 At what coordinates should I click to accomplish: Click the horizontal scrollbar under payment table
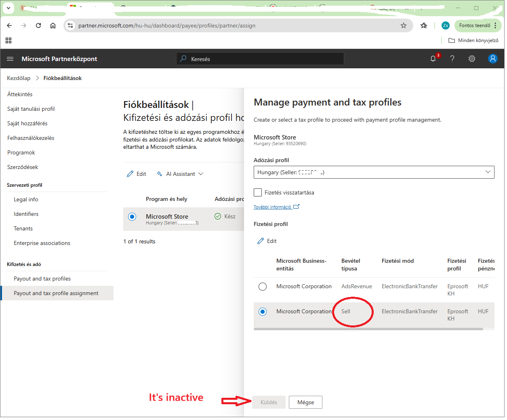click(368, 329)
